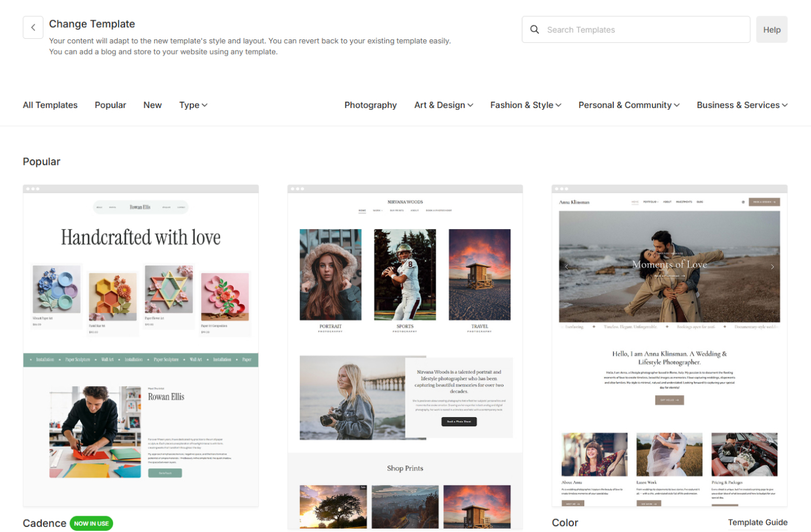Open the Color template preview thumbnail
The width and height of the screenshot is (811, 532).
point(670,346)
